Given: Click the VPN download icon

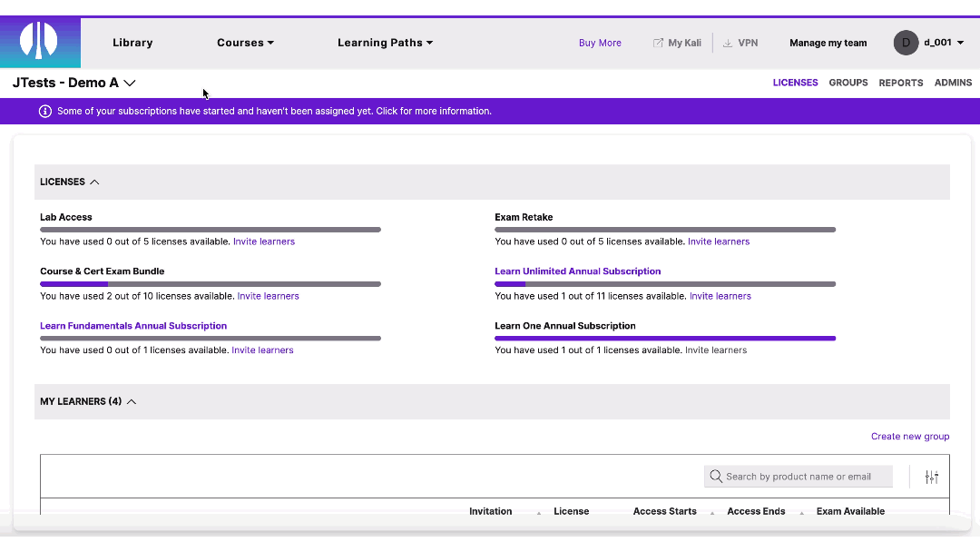Looking at the screenshot, I should [726, 42].
